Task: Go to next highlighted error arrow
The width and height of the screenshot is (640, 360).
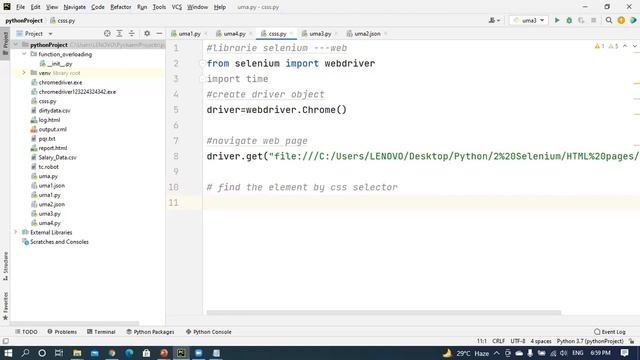Action: [x=634, y=47]
